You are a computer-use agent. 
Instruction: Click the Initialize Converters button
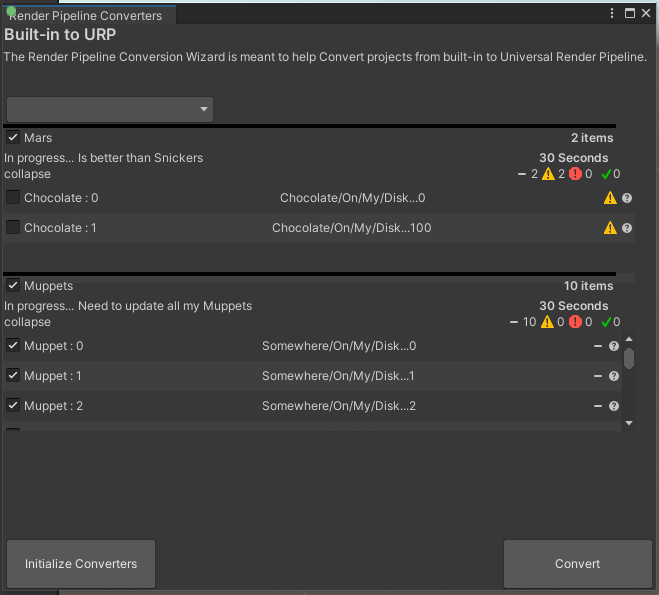coord(81,564)
